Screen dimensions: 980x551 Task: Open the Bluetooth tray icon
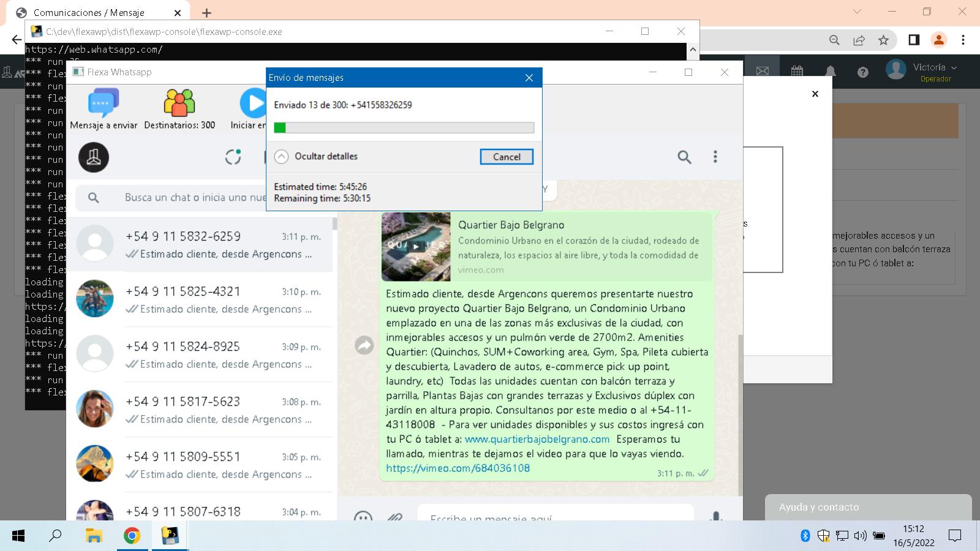(x=805, y=536)
